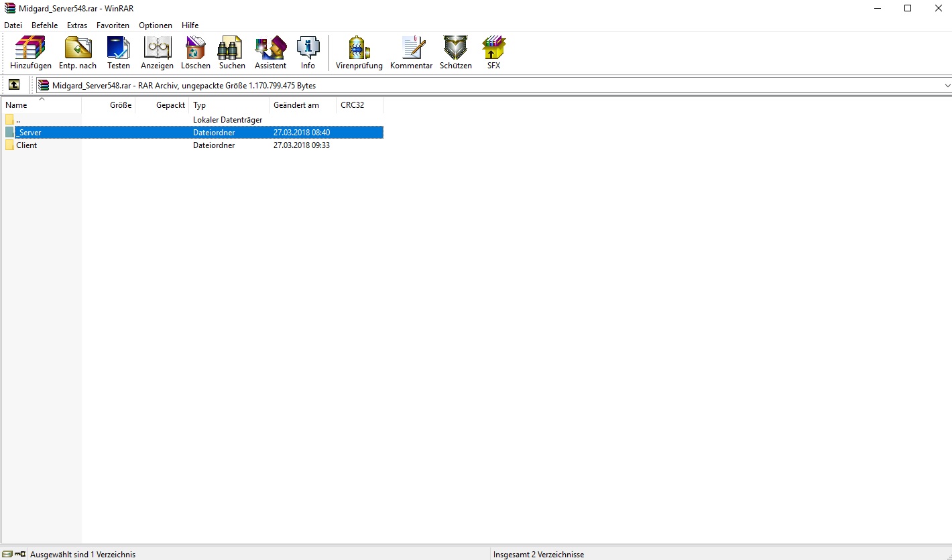Click the drive icon in status bar
Viewport: 952px width, 560px height.
pos(7,554)
